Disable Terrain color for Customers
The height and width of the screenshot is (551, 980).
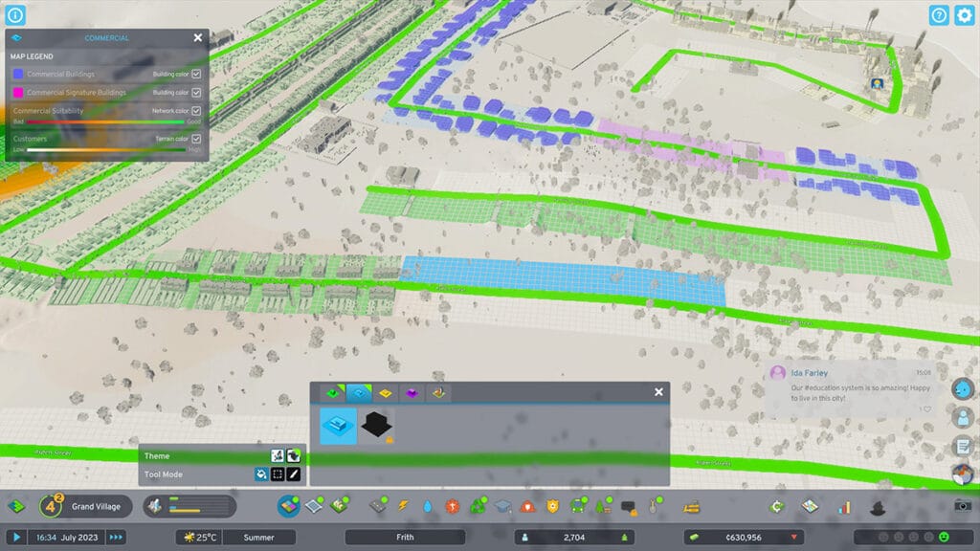(x=196, y=138)
